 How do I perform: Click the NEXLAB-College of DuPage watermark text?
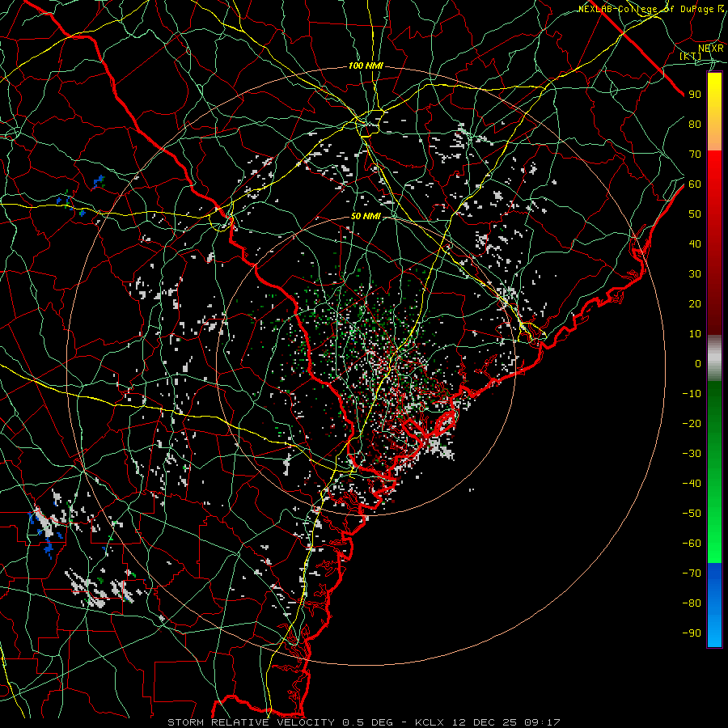[x=651, y=9]
